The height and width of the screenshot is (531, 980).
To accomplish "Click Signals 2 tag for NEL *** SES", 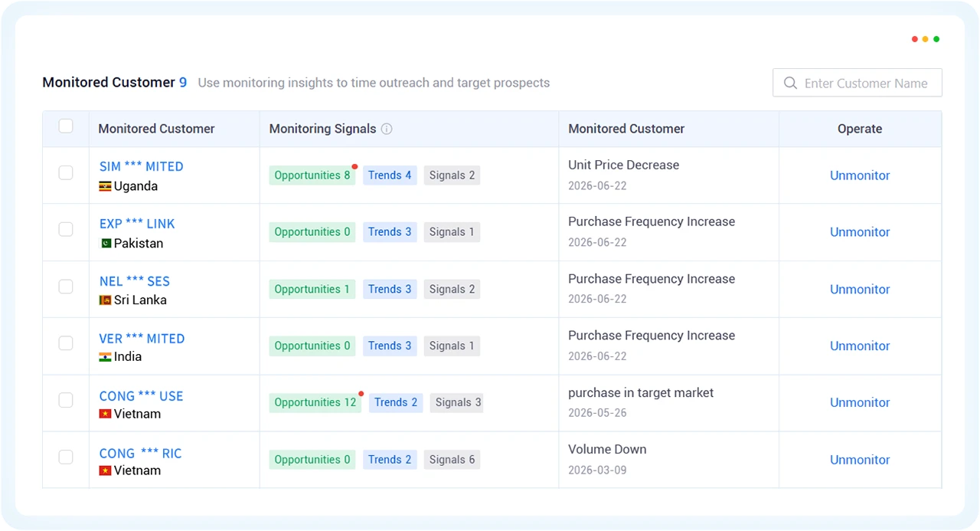I will coord(452,290).
